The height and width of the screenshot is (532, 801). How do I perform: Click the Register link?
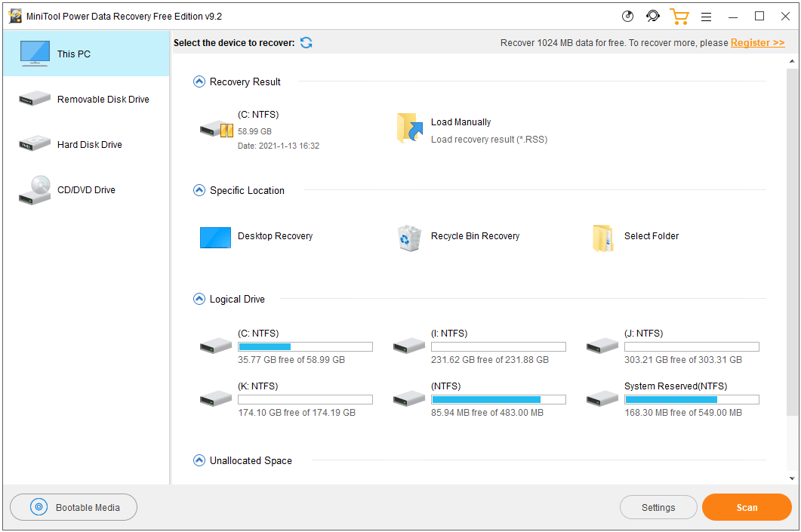tap(757, 42)
